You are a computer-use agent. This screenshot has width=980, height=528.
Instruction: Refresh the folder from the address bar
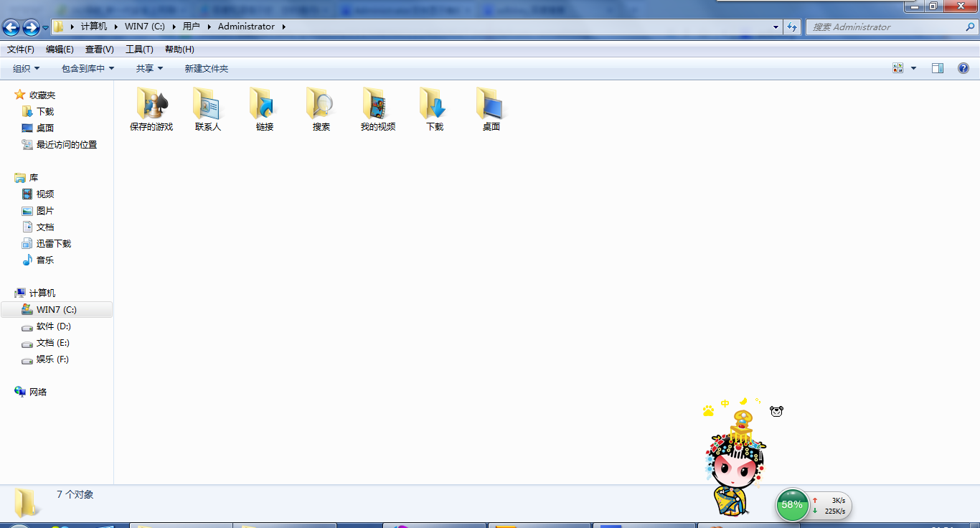792,27
